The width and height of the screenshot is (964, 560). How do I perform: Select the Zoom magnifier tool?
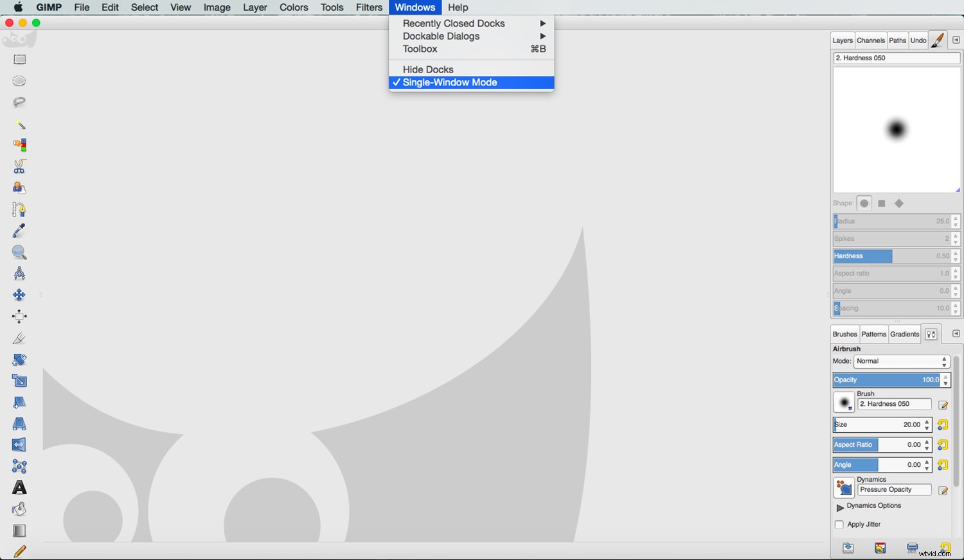(19, 252)
